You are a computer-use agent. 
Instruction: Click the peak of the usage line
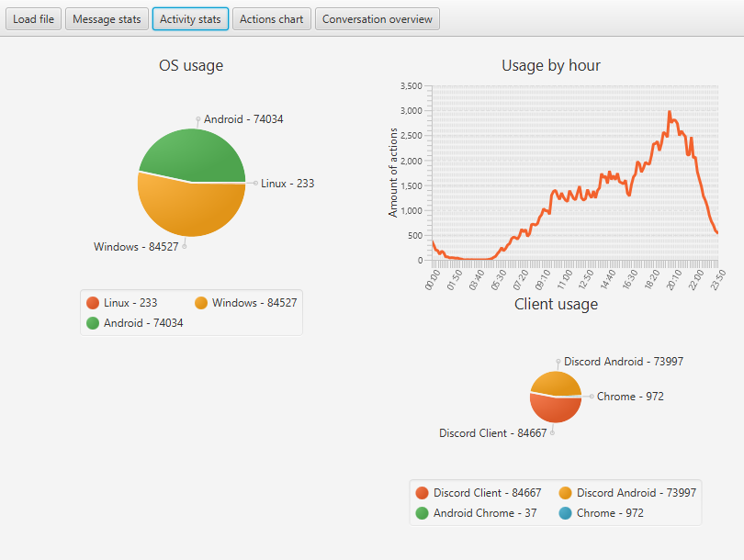(670, 112)
